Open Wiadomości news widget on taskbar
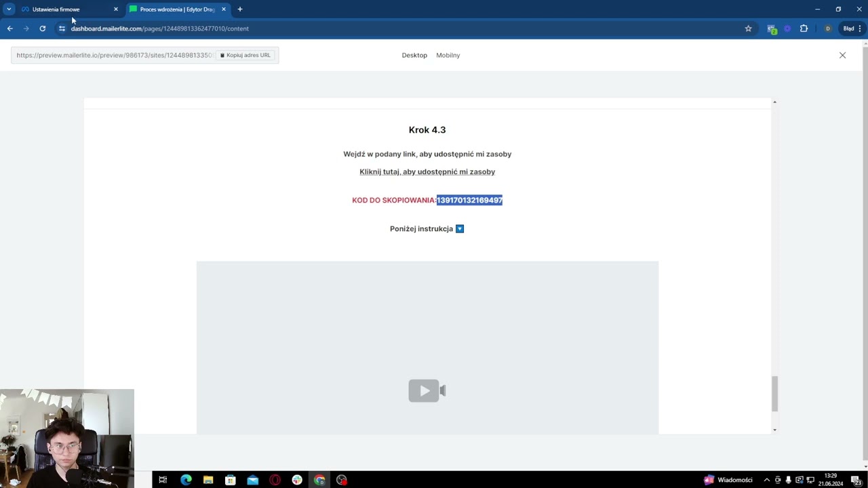868x488 pixels. 728,480
